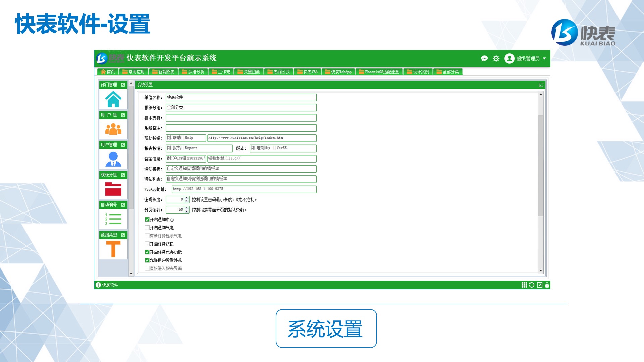Toggle the 有新任务显示气泡 checkbox

(147, 236)
